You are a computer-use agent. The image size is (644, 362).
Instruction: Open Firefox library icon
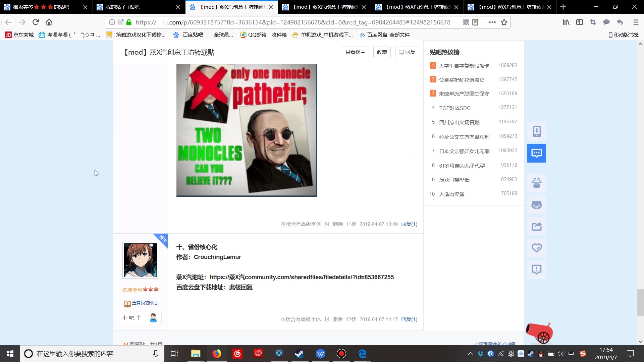566,22
